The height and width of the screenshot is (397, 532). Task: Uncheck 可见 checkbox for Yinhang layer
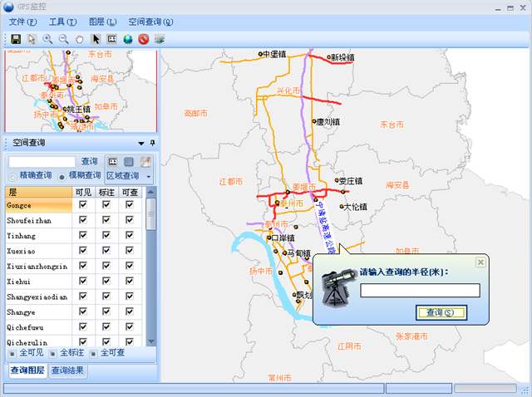(82, 235)
